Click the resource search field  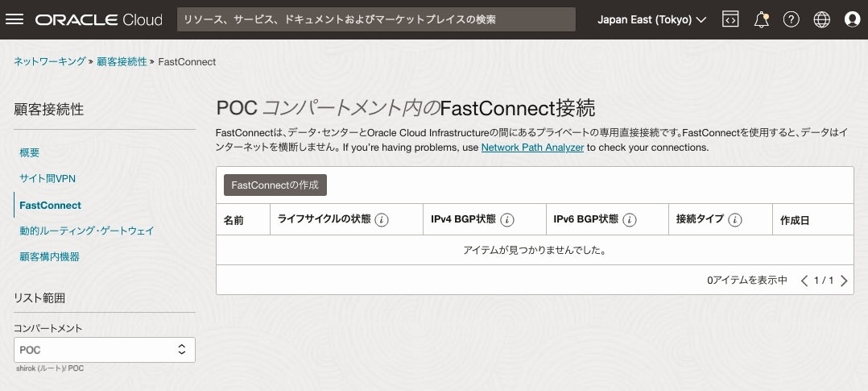point(377,19)
